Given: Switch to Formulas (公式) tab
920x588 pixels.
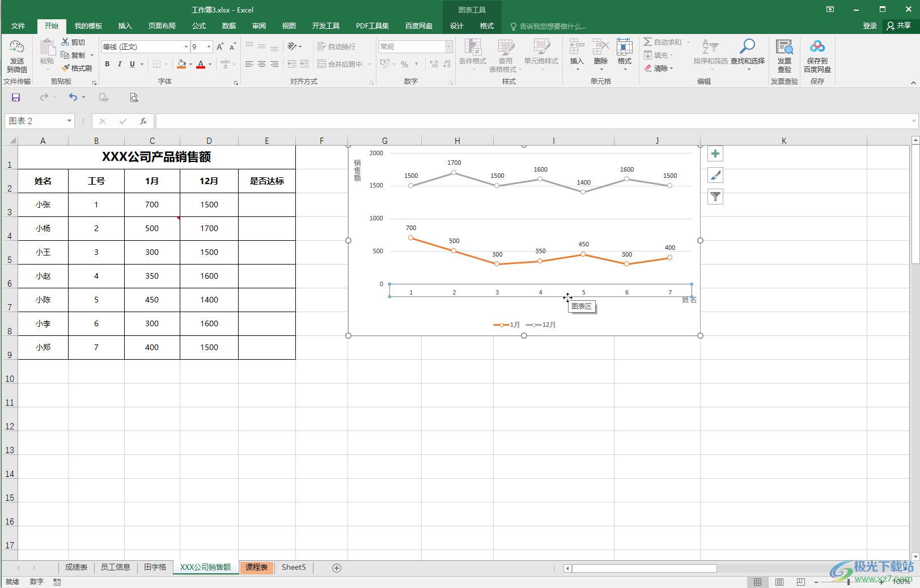Looking at the screenshot, I should coord(199,26).
